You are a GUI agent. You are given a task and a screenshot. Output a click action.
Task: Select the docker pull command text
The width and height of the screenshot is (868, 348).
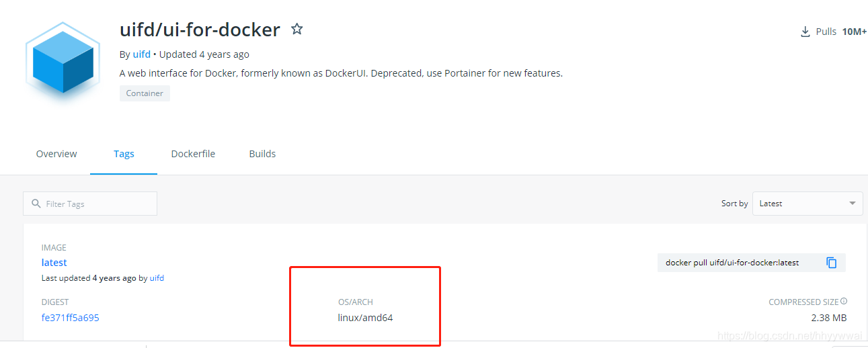coord(732,263)
